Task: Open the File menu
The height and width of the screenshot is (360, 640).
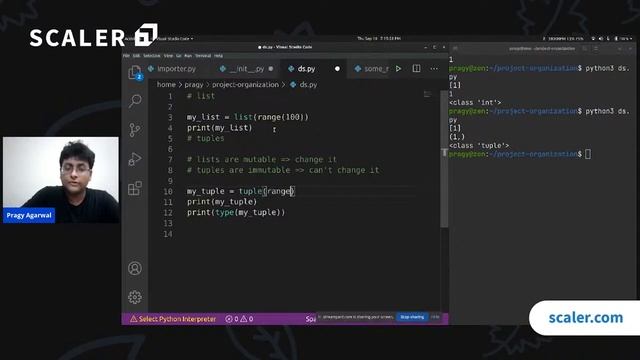Action: coord(126,56)
